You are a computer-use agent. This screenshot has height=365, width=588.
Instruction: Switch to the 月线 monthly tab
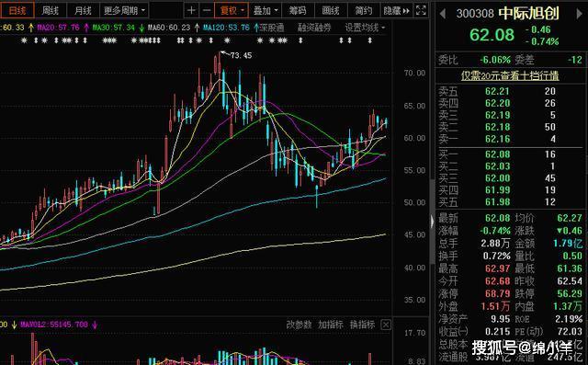tap(83, 10)
